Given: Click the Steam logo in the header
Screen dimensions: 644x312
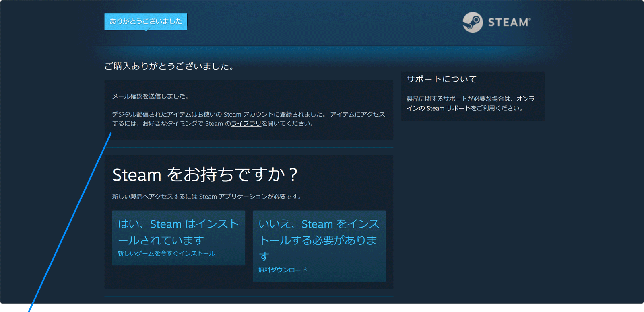Looking at the screenshot, I should (497, 22).
